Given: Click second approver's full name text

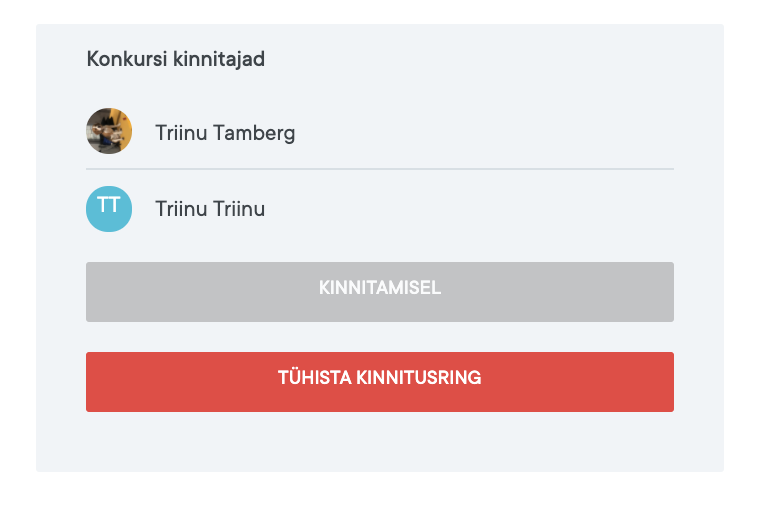Looking at the screenshot, I should (x=210, y=209).
